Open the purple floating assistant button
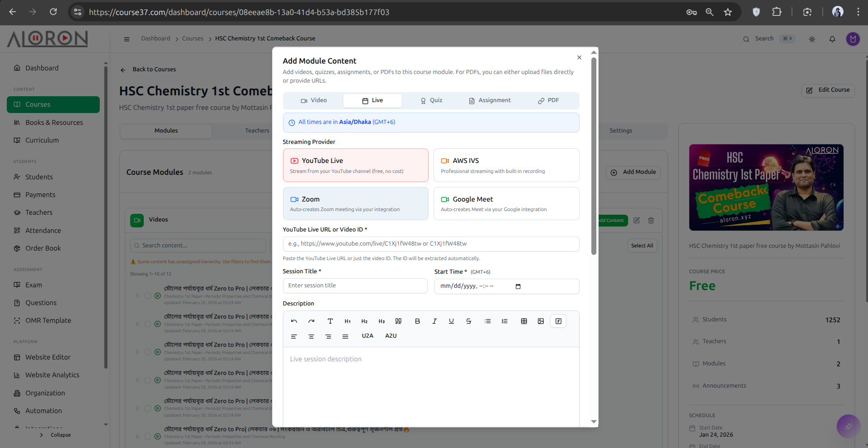 point(848,426)
